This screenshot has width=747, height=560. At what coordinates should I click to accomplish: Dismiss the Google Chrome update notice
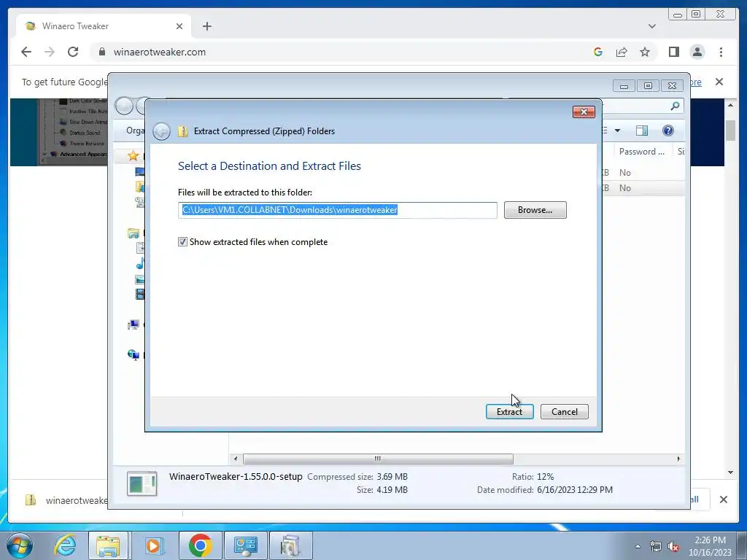[x=719, y=82]
